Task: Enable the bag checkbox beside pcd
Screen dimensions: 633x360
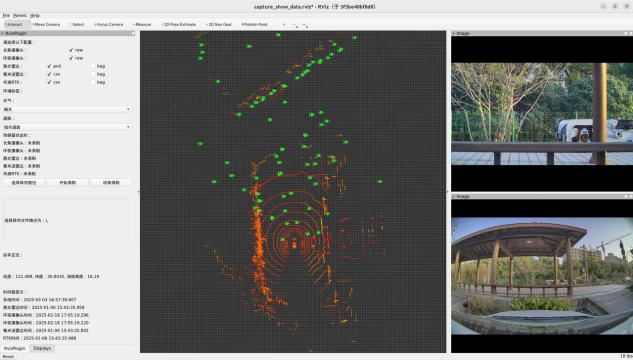Action: tap(93, 66)
